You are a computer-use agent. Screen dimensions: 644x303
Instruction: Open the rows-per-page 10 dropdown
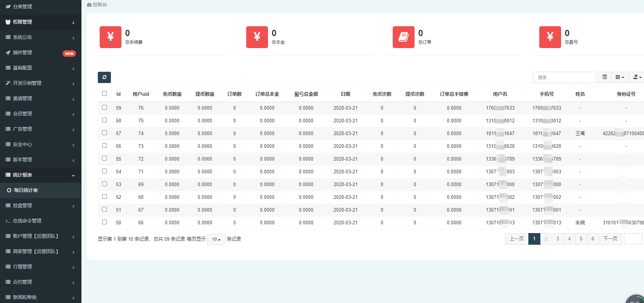[x=216, y=239]
